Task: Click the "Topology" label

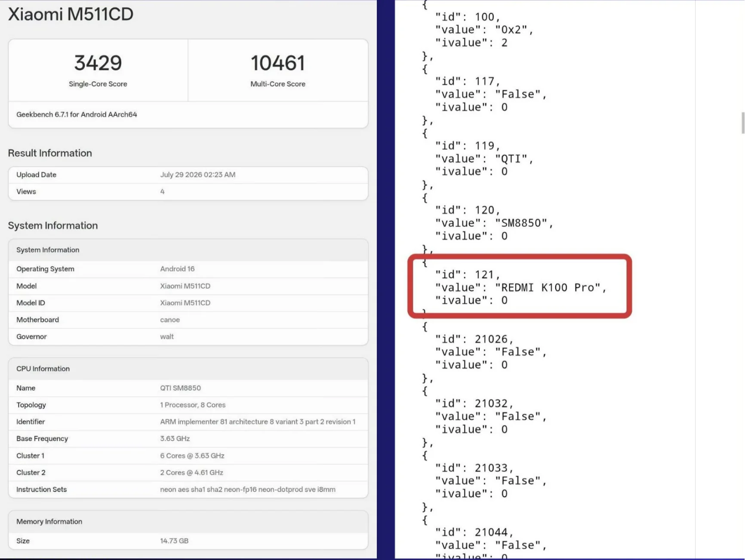Action: 31,405
